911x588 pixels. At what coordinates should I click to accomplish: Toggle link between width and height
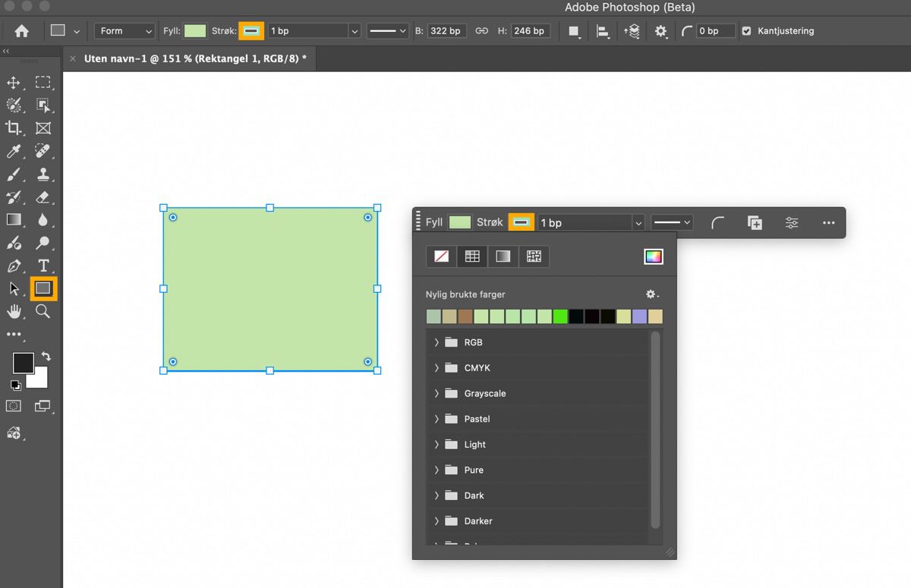click(x=481, y=31)
